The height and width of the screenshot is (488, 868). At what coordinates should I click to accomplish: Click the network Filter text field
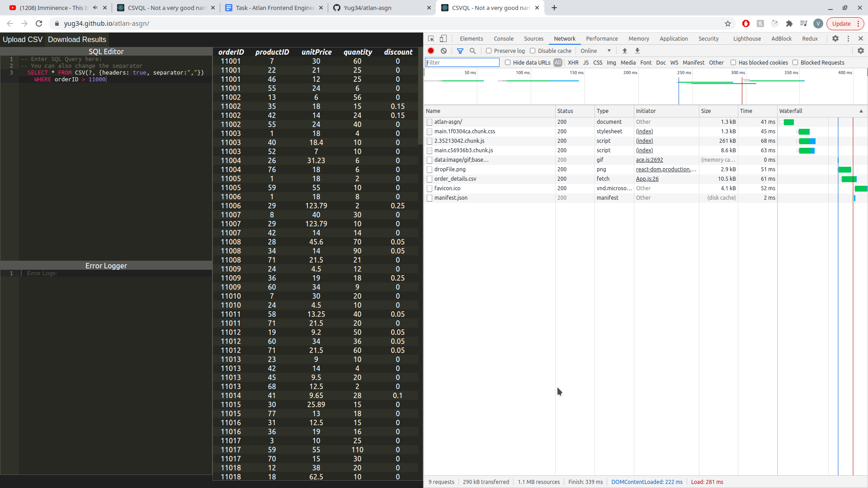pyautogui.click(x=462, y=62)
